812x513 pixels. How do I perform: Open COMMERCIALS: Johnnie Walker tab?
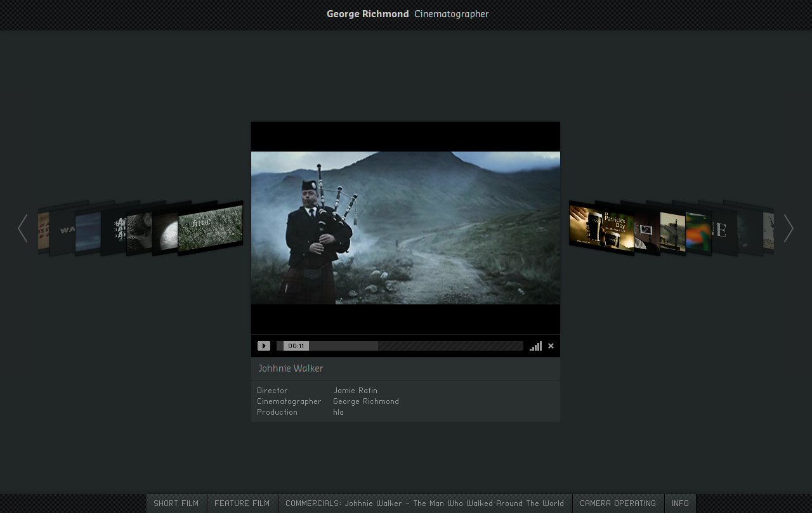(x=425, y=503)
